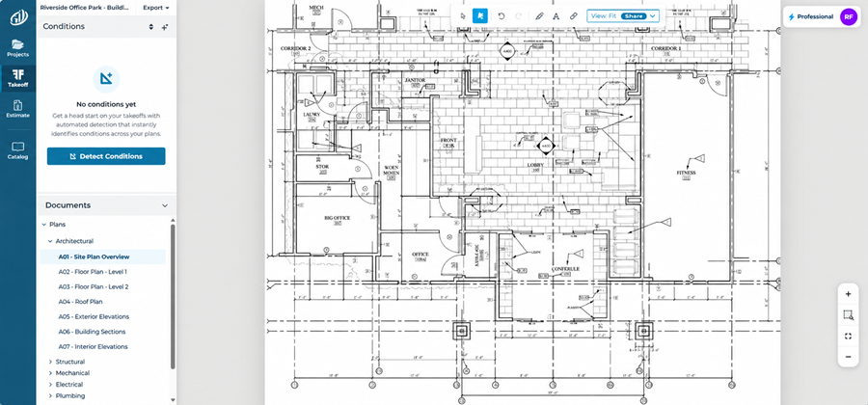Collapse the Documents panel chevron
Image resolution: width=868 pixels, height=405 pixels.
point(164,205)
